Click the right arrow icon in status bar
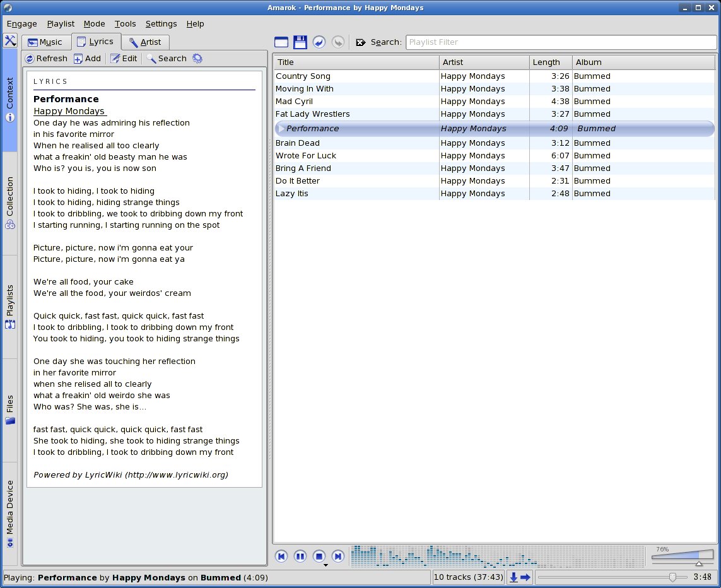721x588 pixels. point(525,577)
